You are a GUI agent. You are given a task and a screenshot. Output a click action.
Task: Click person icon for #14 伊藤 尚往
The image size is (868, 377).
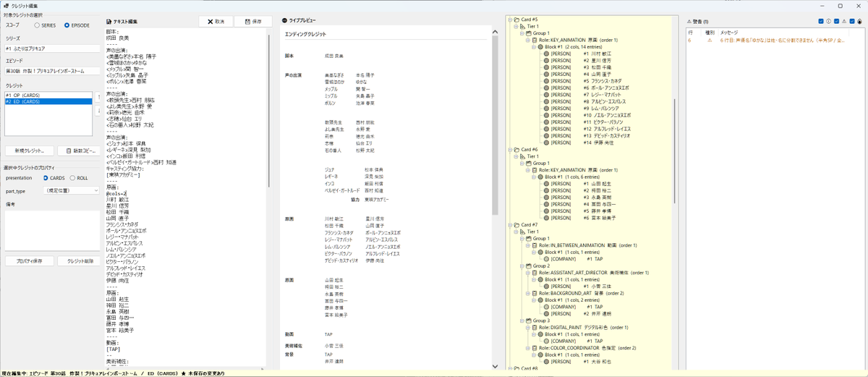point(548,143)
